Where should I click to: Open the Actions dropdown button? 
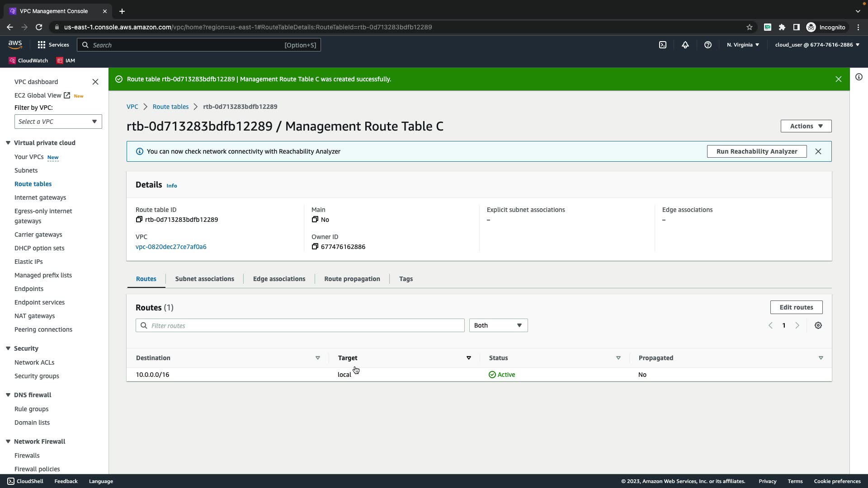pos(806,126)
